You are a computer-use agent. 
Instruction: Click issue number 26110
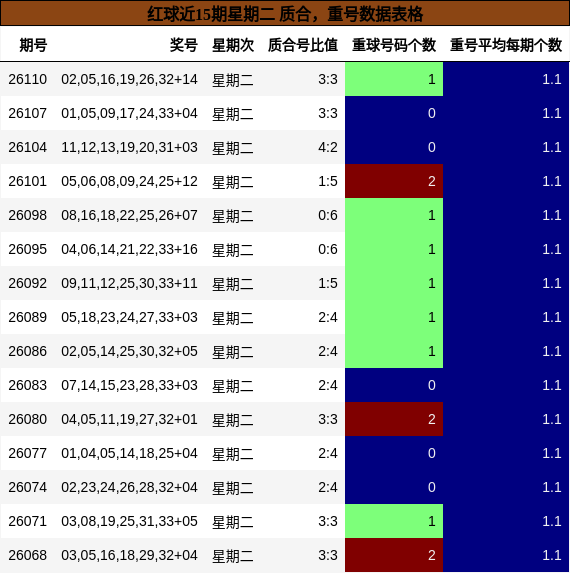[x=28, y=79]
